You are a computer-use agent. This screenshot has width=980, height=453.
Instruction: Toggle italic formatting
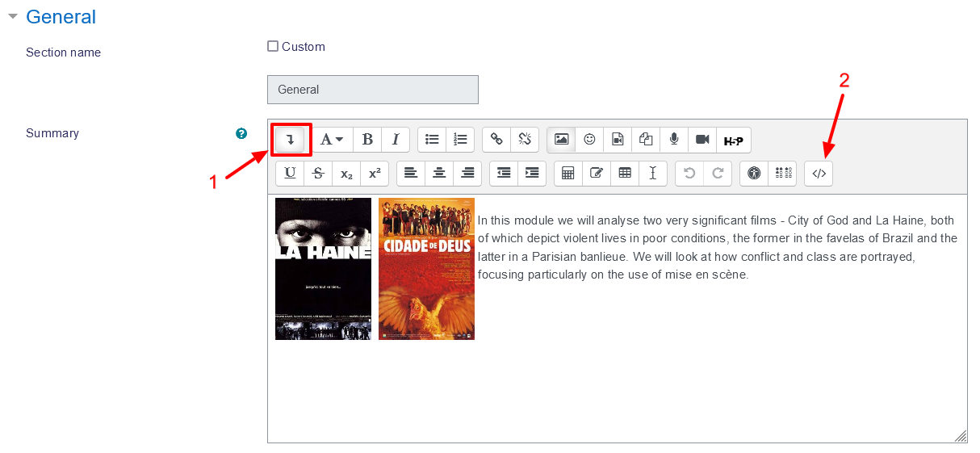click(396, 140)
